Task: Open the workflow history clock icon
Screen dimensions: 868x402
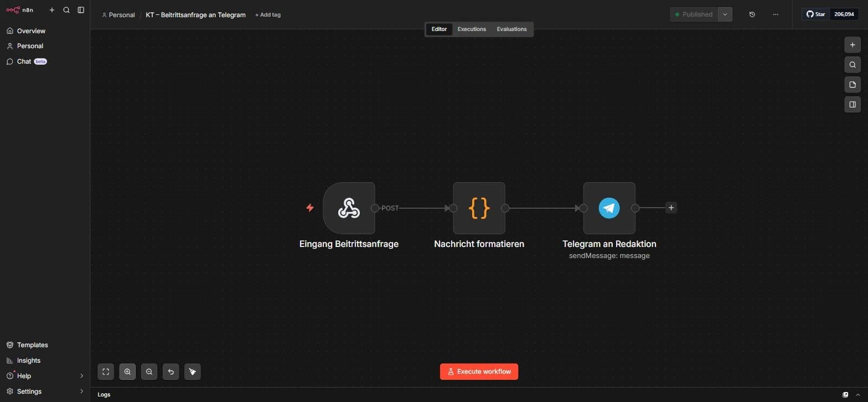Action: tap(752, 14)
